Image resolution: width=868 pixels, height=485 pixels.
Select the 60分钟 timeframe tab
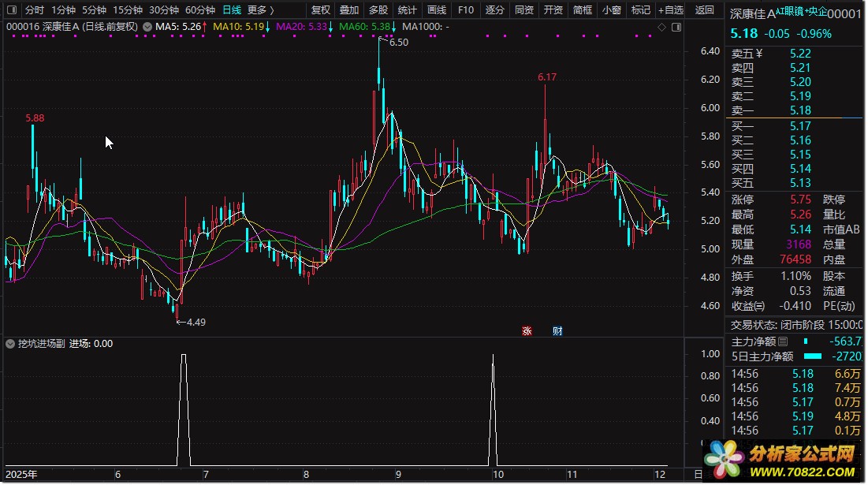click(200, 10)
